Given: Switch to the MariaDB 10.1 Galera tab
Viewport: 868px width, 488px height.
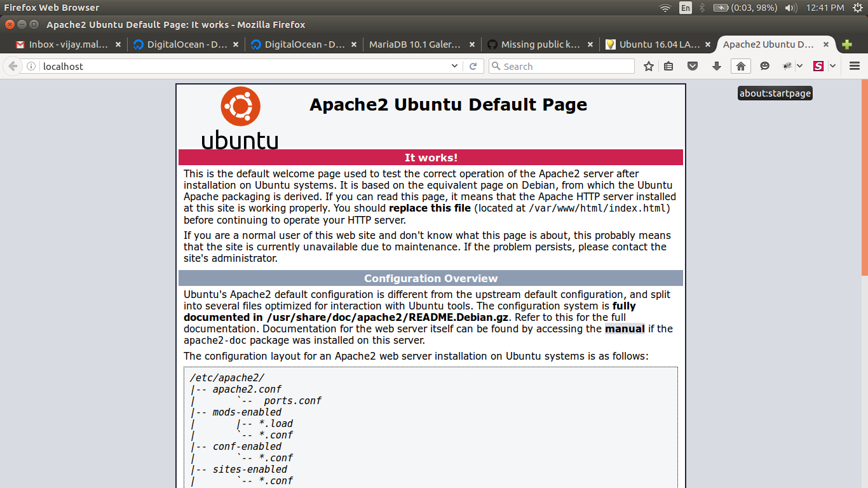Looking at the screenshot, I should tap(414, 44).
